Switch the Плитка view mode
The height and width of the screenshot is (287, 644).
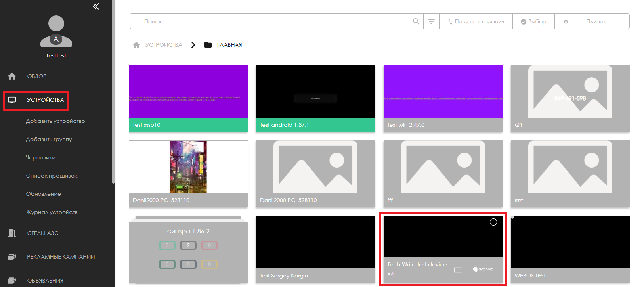coord(592,21)
